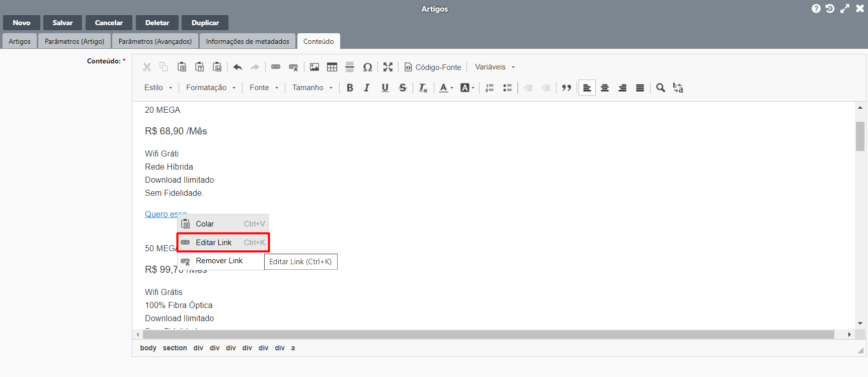Maximize the editor area
This screenshot has height=377, width=868.
388,67
